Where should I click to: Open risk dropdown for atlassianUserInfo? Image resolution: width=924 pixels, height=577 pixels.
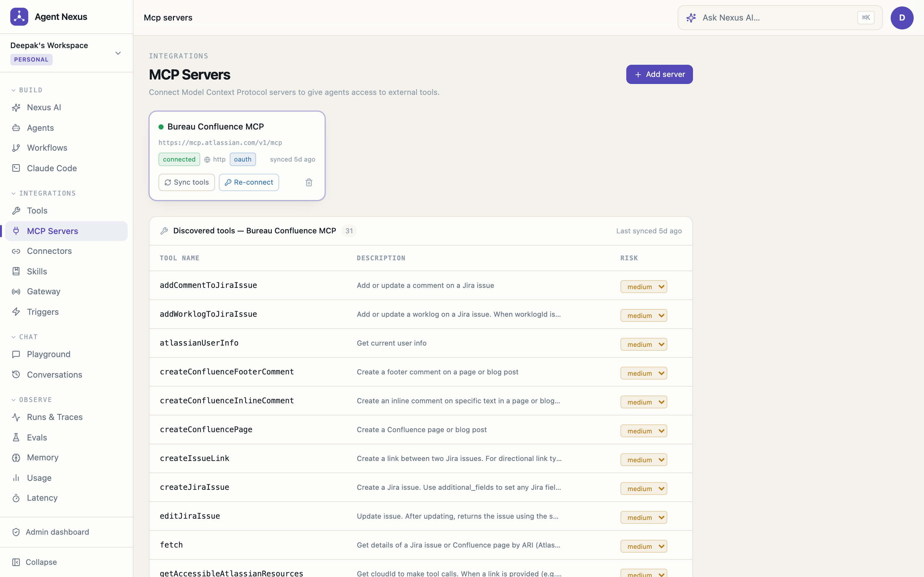[x=644, y=344]
